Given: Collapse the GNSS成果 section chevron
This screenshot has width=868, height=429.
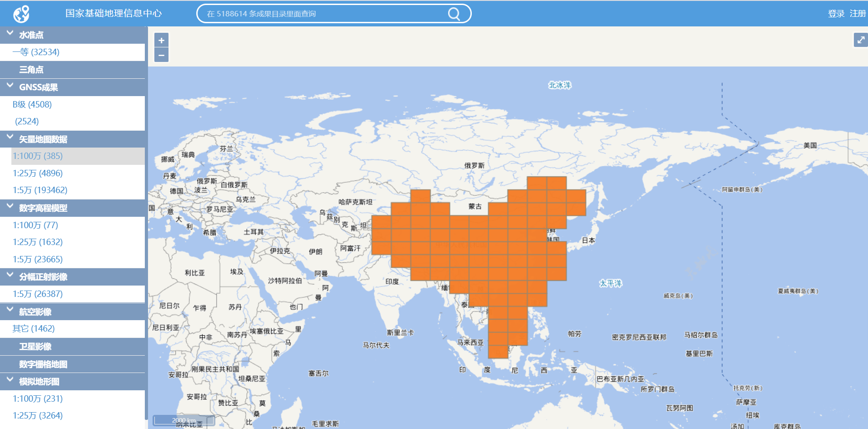Looking at the screenshot, I should (10, 86).
